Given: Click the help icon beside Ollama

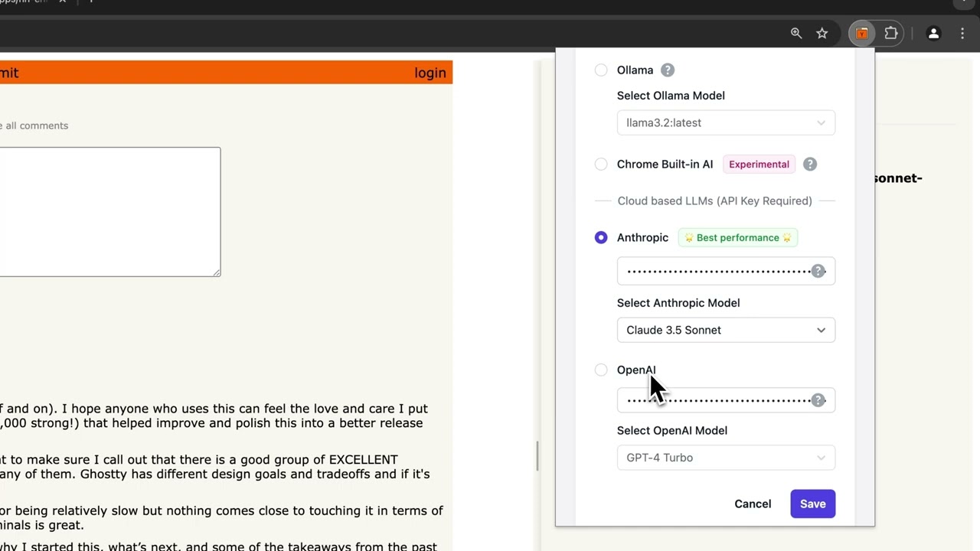Looking at the screenshot, I should coord(668,70).
